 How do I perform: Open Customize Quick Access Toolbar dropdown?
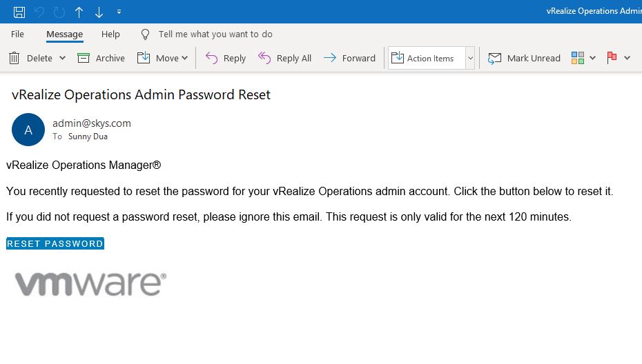[119, 12]
